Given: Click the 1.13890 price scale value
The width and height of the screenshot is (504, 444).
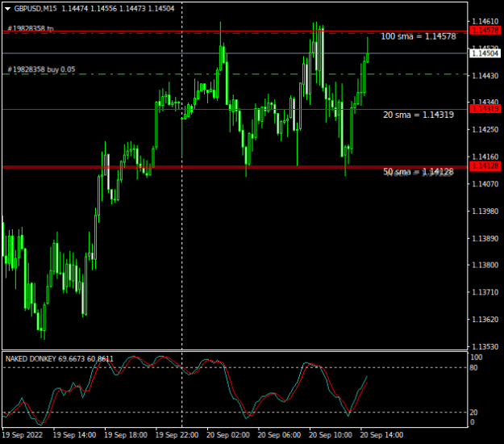Looking at the screenshot, I should click(485, 238).
